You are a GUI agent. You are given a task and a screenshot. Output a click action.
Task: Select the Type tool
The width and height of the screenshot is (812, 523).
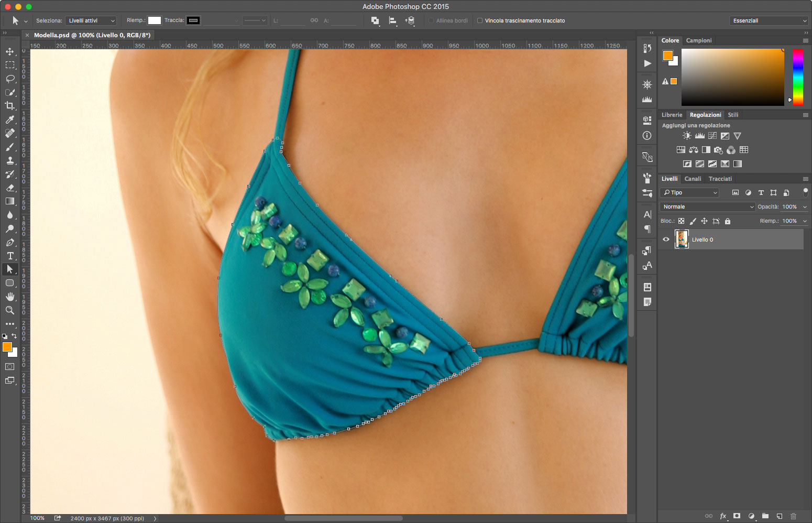(10, 256)
